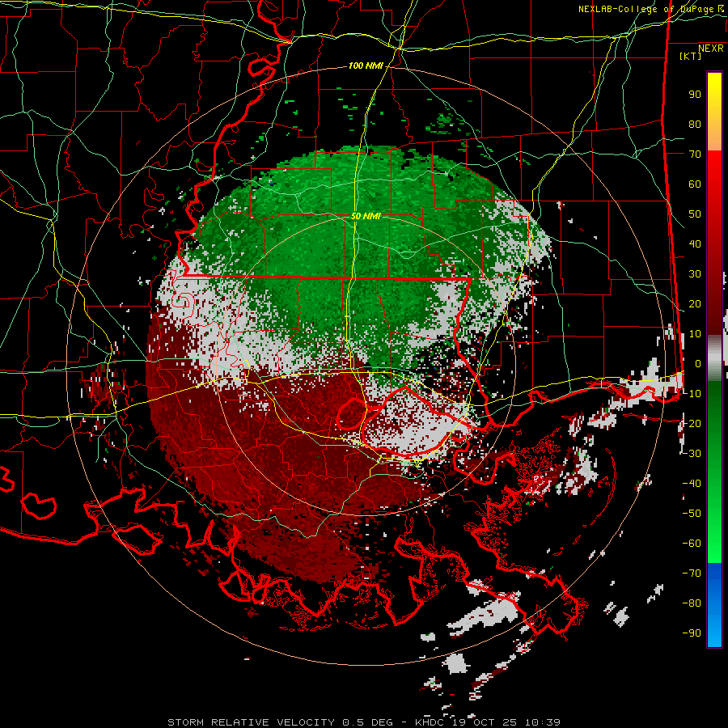Image resolution: width=728 pixels, height=728 pixels.
Task: Click the positive 40 scale label
Action: 695,244
